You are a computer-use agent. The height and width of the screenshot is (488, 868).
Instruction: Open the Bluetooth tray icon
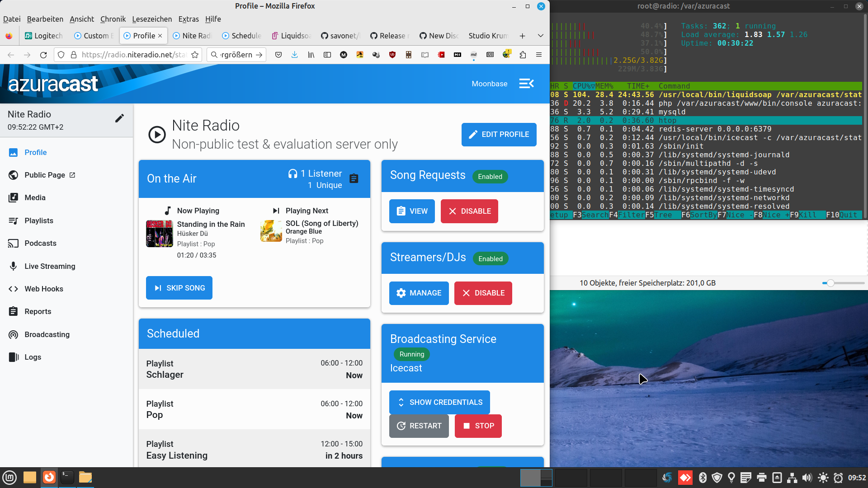click(703, 477)
